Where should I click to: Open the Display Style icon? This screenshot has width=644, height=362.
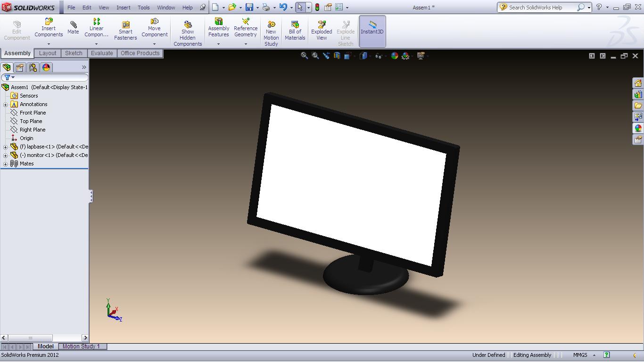click(x=363, y=56)
